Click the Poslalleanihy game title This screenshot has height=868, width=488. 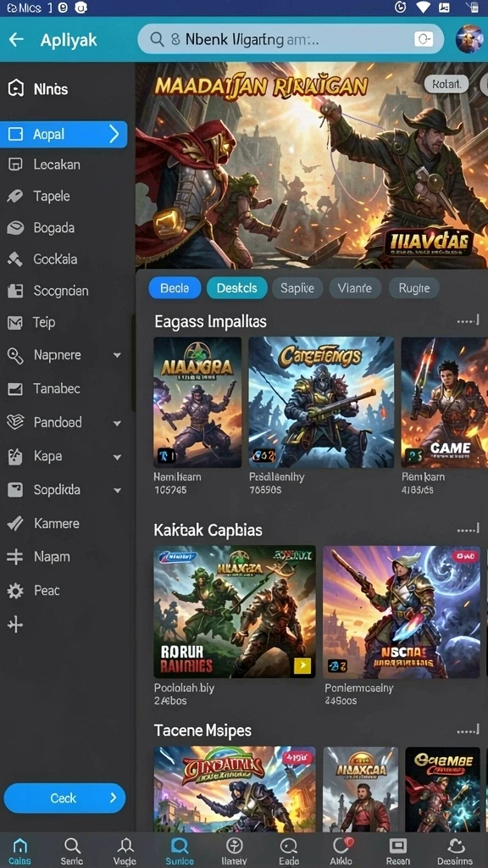[x=277, y=476]
